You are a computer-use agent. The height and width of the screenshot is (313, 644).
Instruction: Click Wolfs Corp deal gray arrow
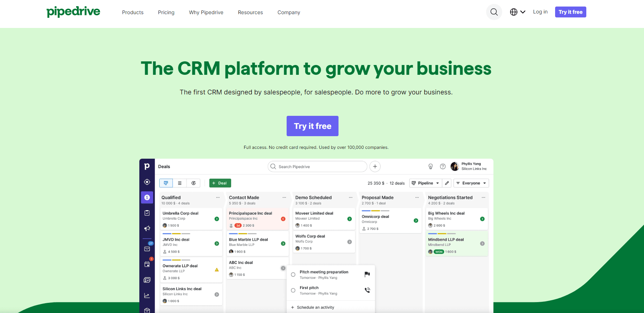(349, 242)
